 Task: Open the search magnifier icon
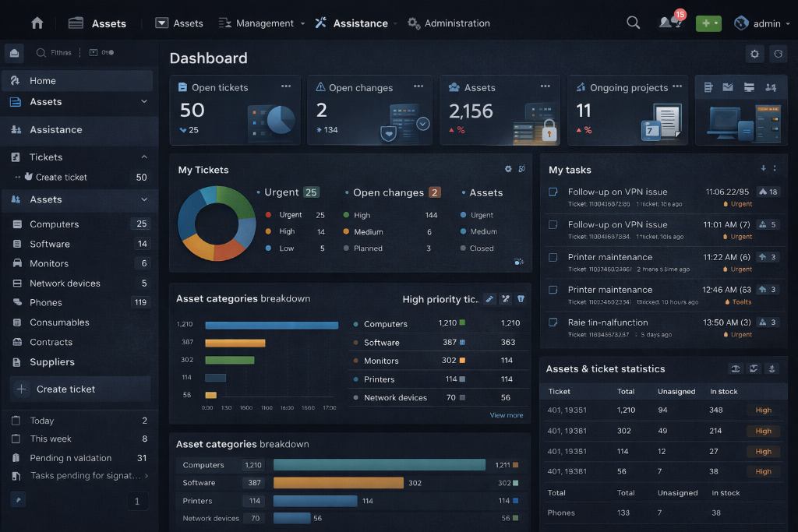point(633,23)
